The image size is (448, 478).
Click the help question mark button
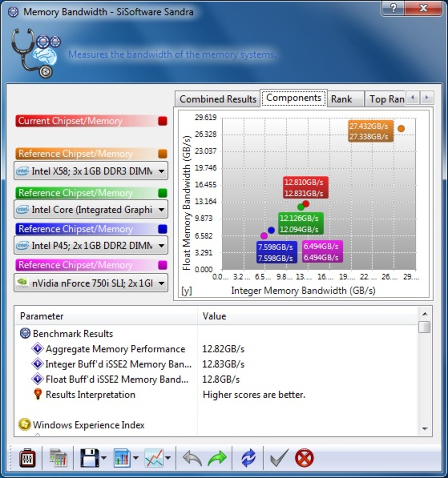point(393,8)
